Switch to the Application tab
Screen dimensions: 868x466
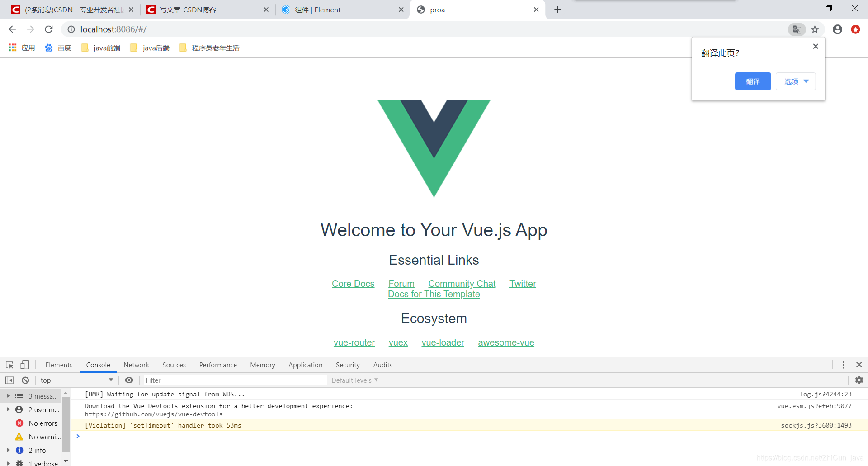(306, 365)
